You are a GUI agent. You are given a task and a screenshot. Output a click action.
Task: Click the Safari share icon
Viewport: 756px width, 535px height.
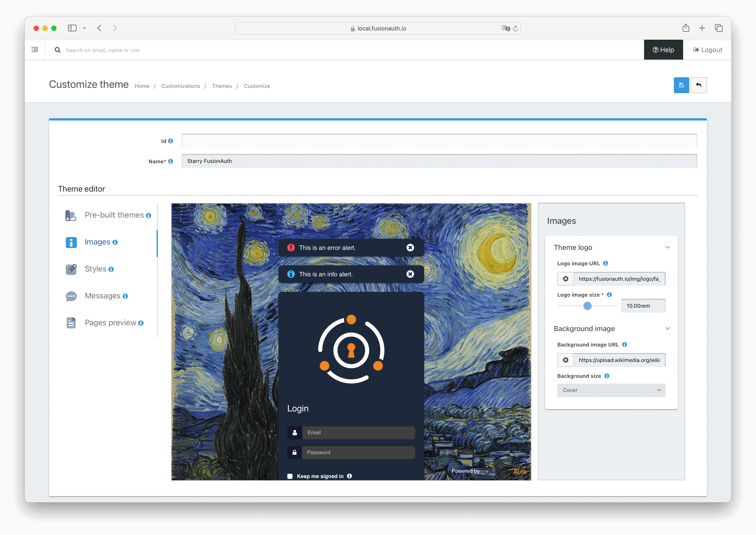coord(686,28)
